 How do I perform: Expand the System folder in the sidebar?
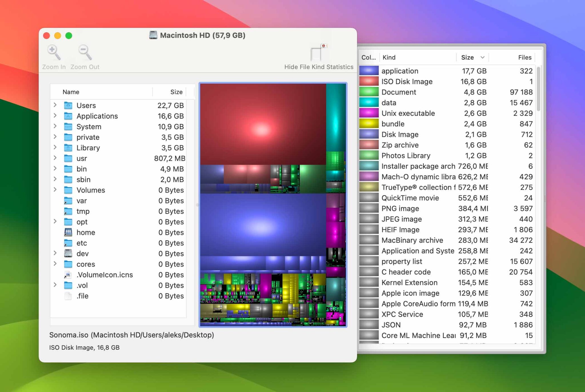tap(55, 126)
